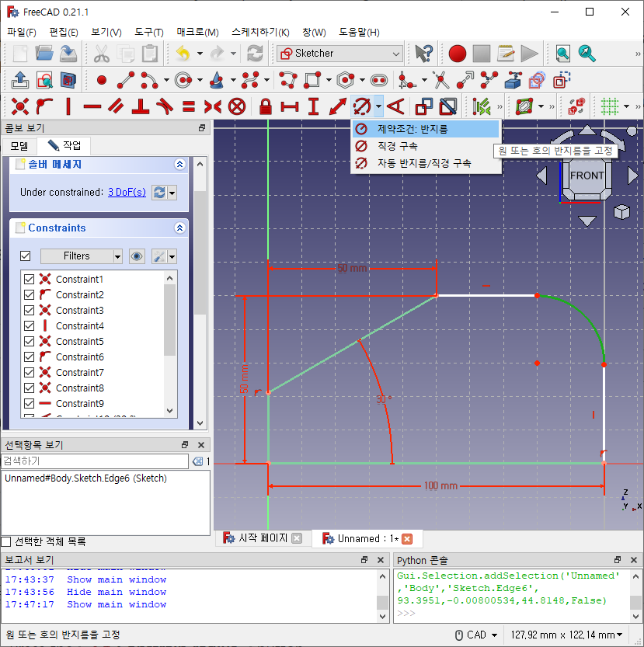Open the 파일(F) menu
The width and height of the screenshot is (644, 647).
[22, 32]
